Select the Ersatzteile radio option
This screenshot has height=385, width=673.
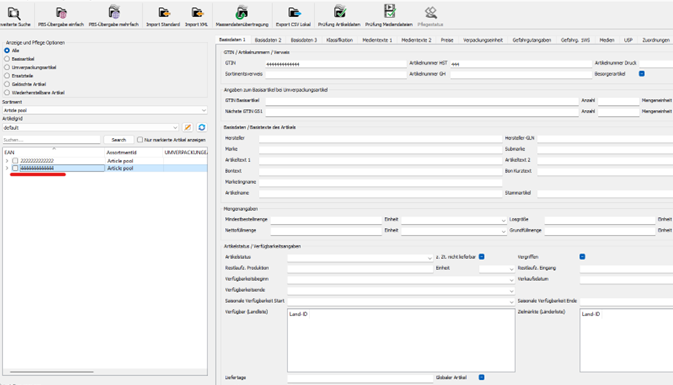point(7,76)
